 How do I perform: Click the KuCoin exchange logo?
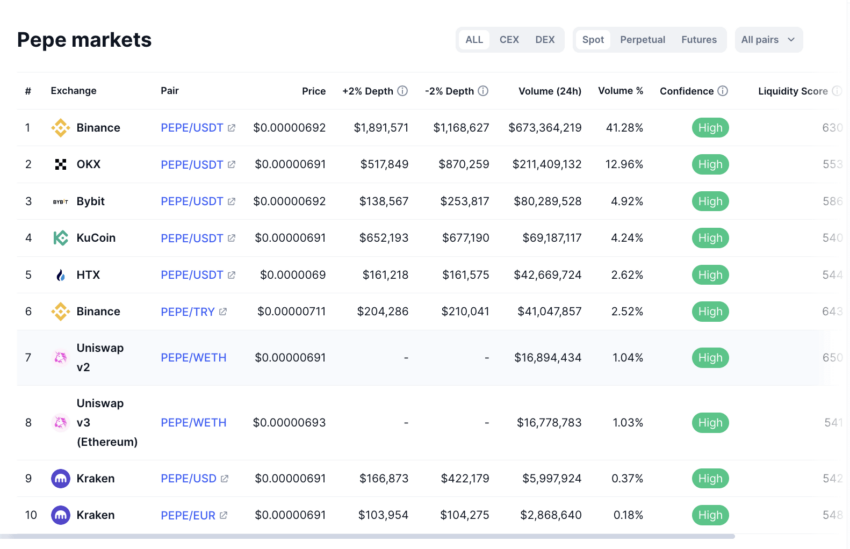click(x=60, y=238)
